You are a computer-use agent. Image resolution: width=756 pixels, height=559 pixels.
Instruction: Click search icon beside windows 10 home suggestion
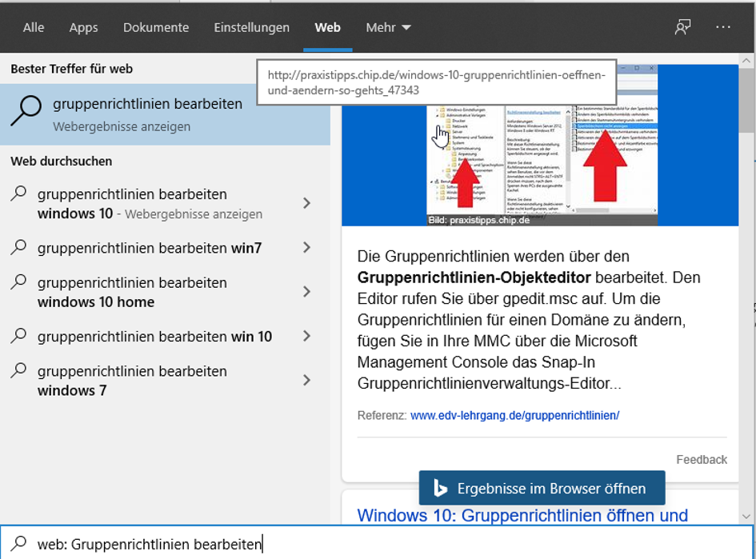pos(18,281)
